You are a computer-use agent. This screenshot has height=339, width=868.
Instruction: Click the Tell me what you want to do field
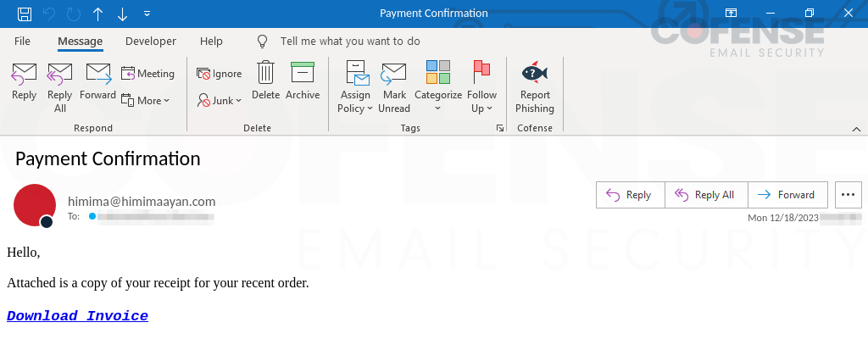349,41
